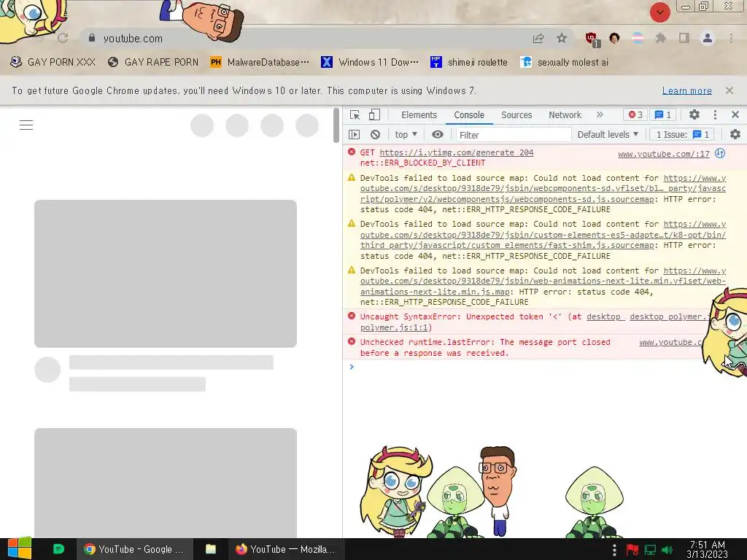This screenshot has width=747, height=560.
Task: Click the first loading video thumbnail placeholder
Action: (x=166, y=273)
